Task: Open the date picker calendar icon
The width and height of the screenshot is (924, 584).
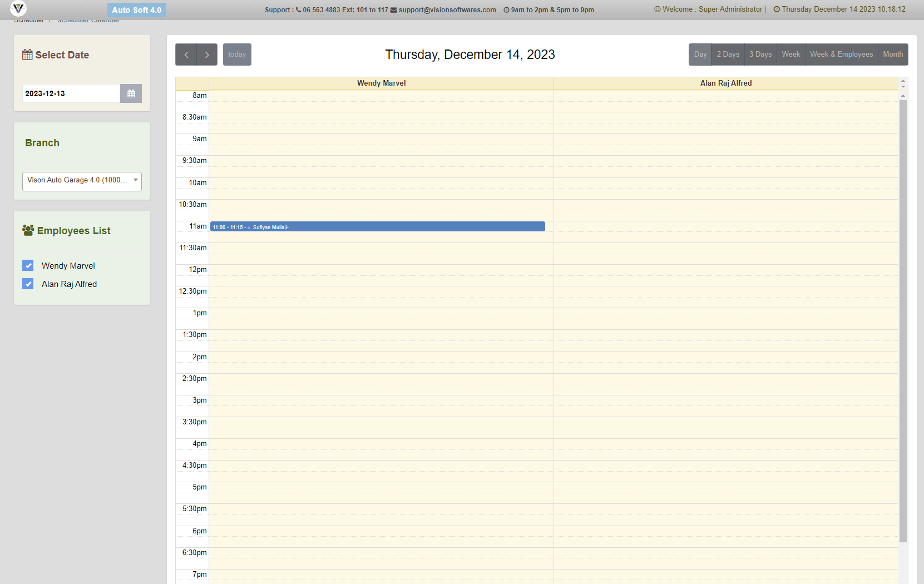Action: 131,93
